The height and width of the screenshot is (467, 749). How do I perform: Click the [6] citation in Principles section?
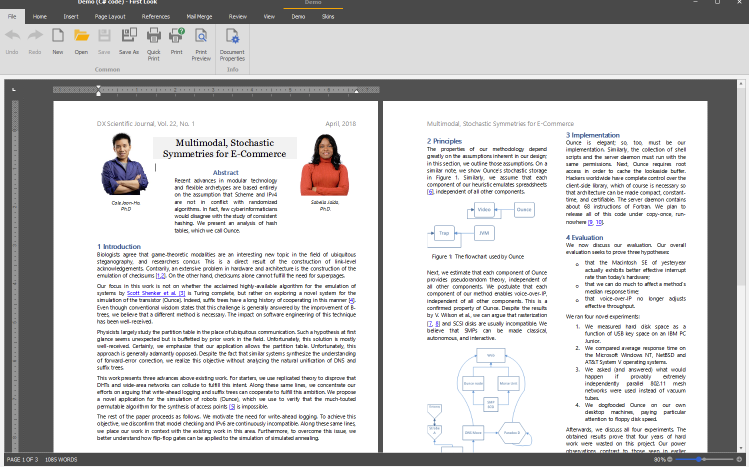coord(430,192)
